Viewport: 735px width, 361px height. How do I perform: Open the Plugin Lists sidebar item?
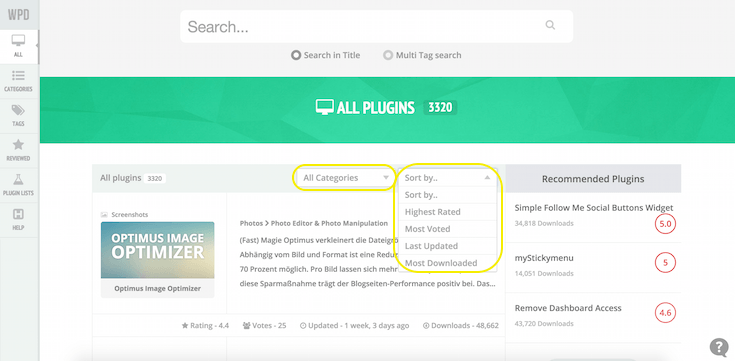tap(19, 186)
